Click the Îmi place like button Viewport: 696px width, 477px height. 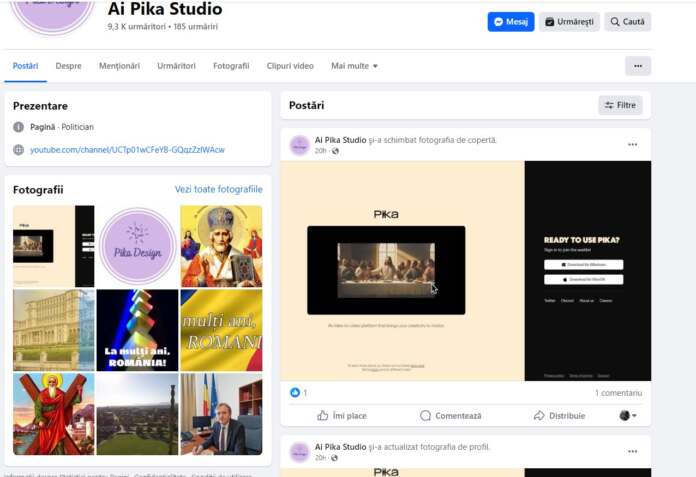tap(342, 416)
